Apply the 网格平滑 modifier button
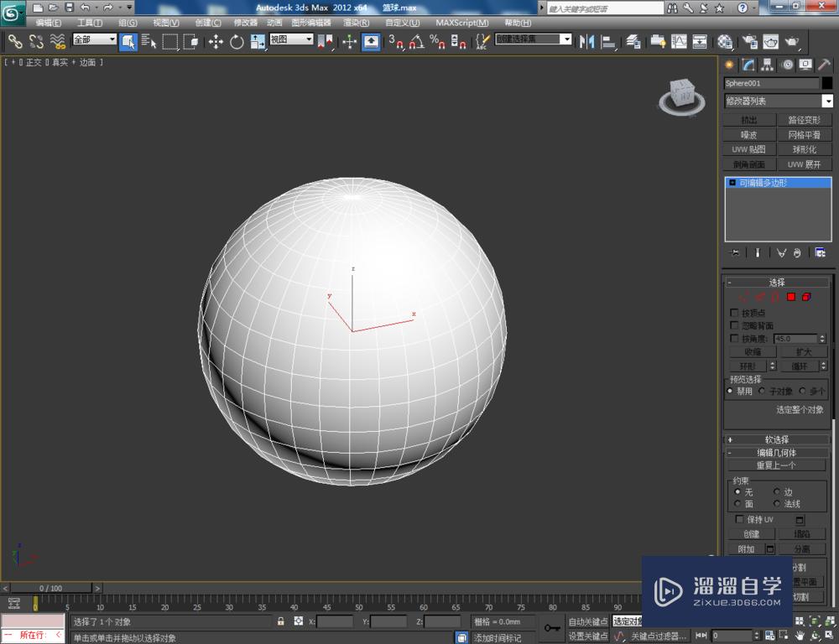 coord(805,134)
